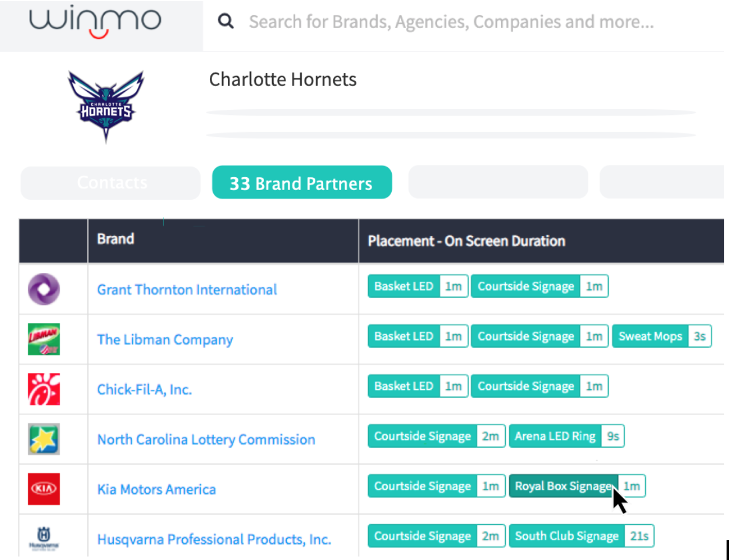744x560 pixels.
Task: Click Kia's Royal Box Signage tag
Action: [562, 486]
